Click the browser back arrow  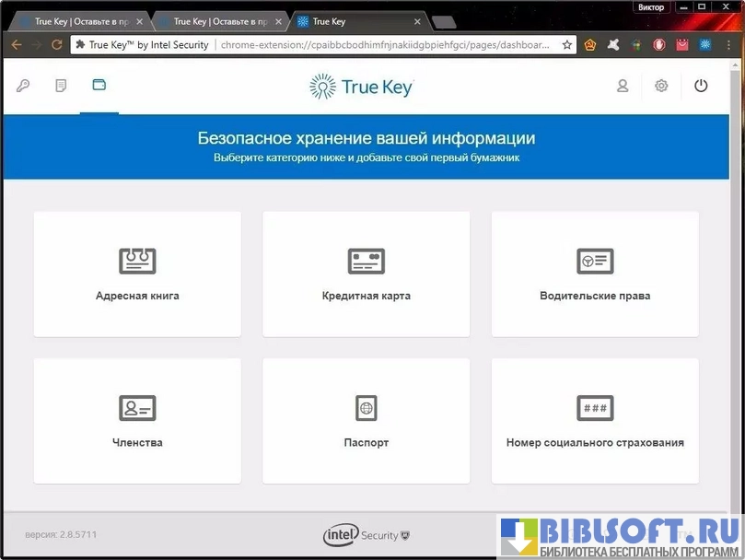click(17, 44)
